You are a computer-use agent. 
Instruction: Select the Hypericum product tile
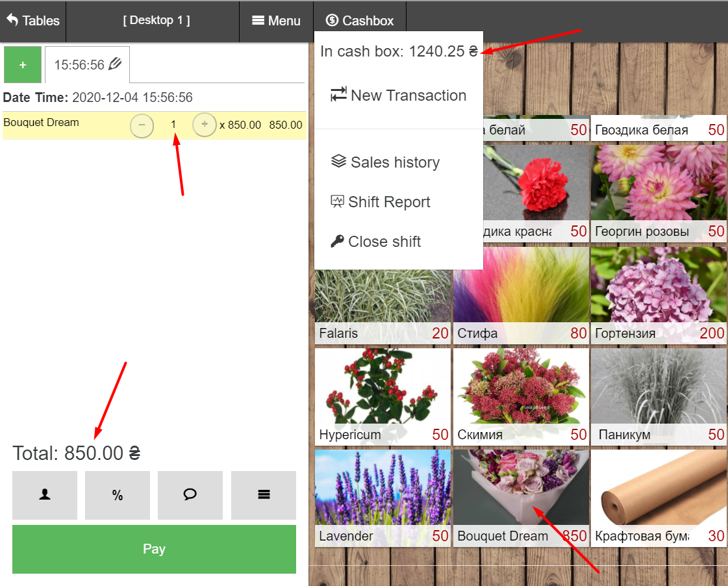pos(383,394)
